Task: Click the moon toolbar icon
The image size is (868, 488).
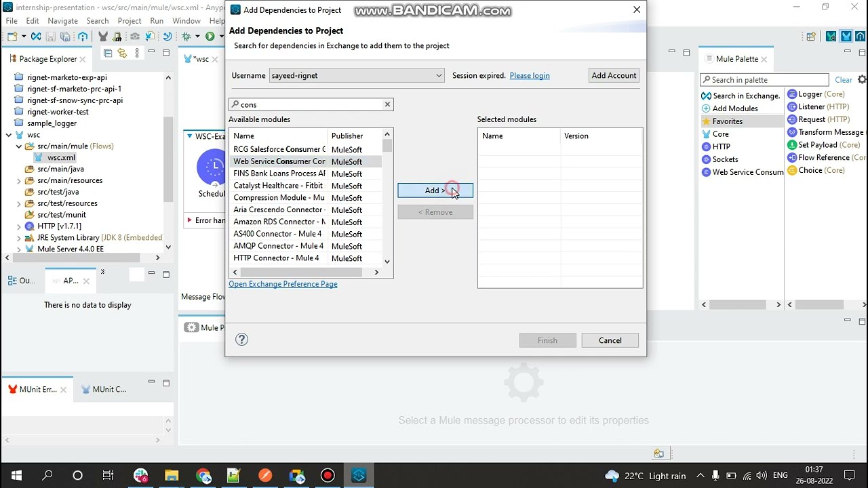Action: pos(167,36)
